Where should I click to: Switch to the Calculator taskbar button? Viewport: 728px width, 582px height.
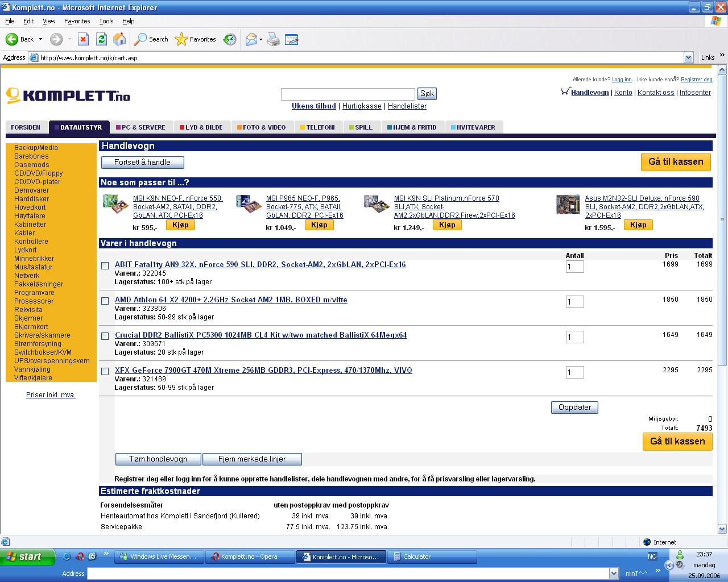coord(432,557)
